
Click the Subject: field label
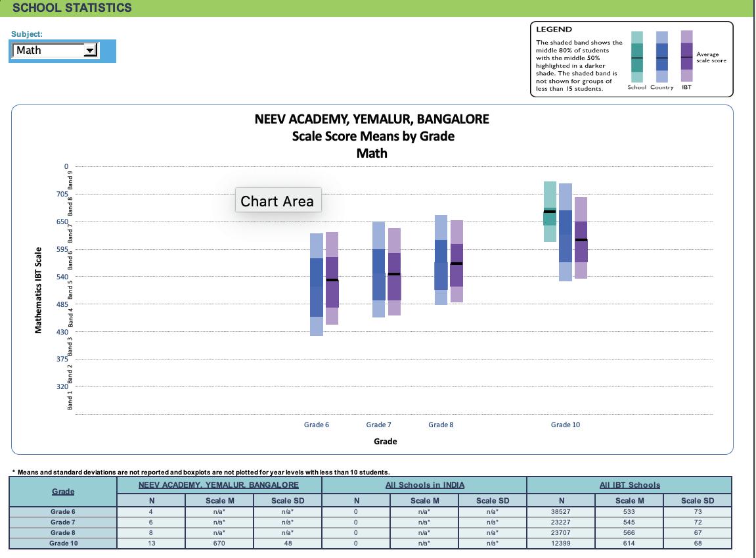[x=26, y=34]
